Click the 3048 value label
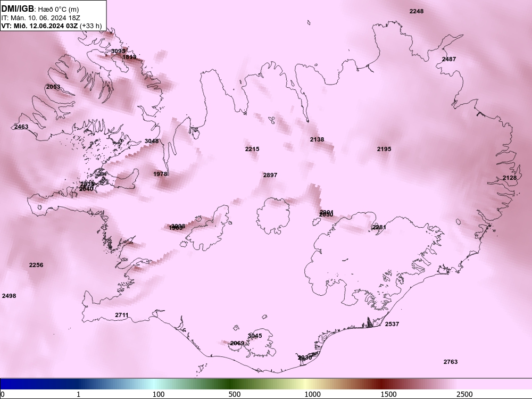532x399 pixels. [151, 141]
